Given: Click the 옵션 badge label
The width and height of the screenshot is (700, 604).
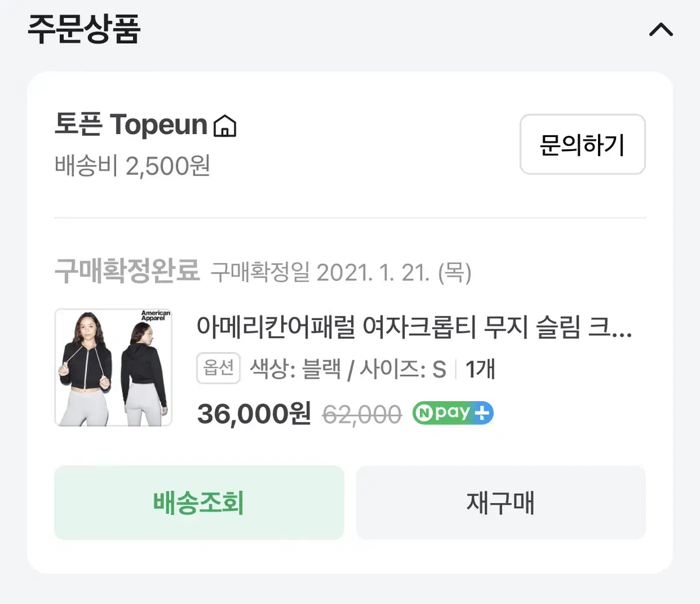Looking at the screenshot, I should (218, 368).
